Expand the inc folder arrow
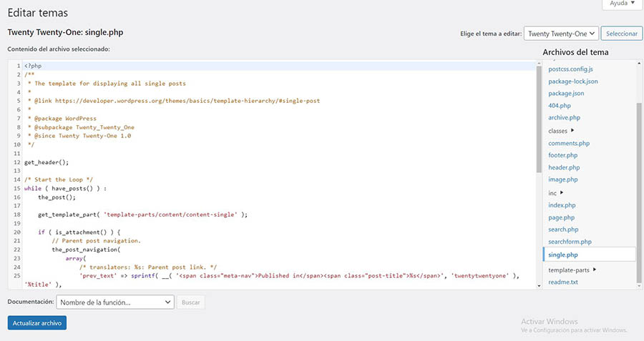The width and height of the screenshot is (644, 341). [x=562, y=193]
